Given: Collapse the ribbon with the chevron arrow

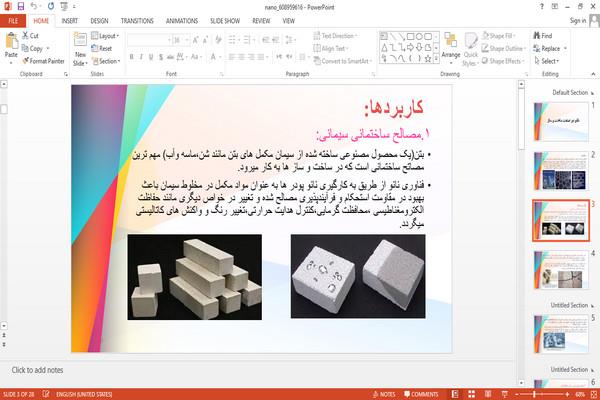Looking at the screenshot, I should pos(593,74).
